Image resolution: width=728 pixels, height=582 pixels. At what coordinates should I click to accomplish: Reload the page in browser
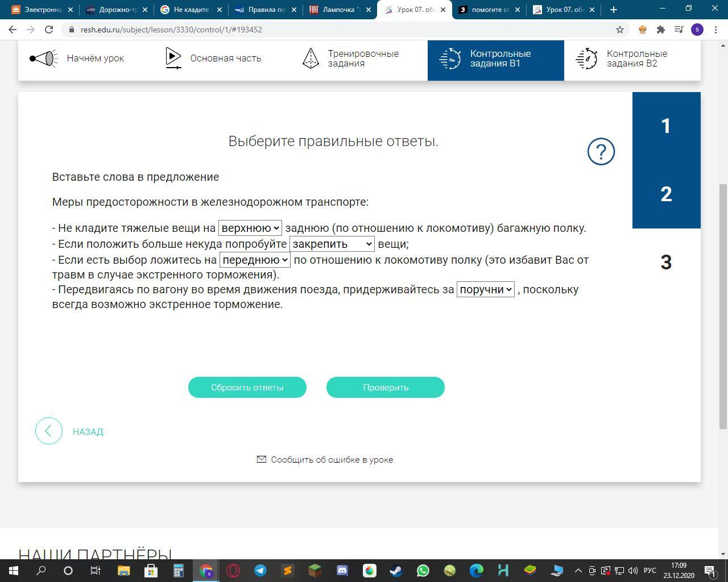pos(49,30)
